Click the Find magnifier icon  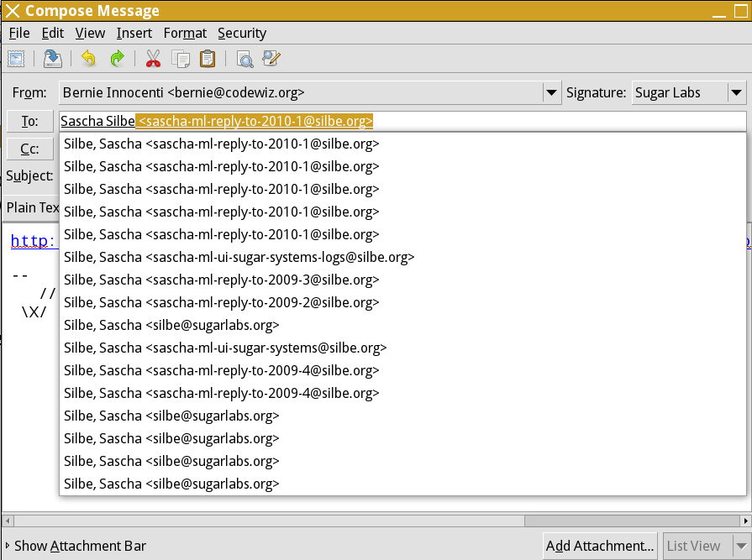(245, 59)
